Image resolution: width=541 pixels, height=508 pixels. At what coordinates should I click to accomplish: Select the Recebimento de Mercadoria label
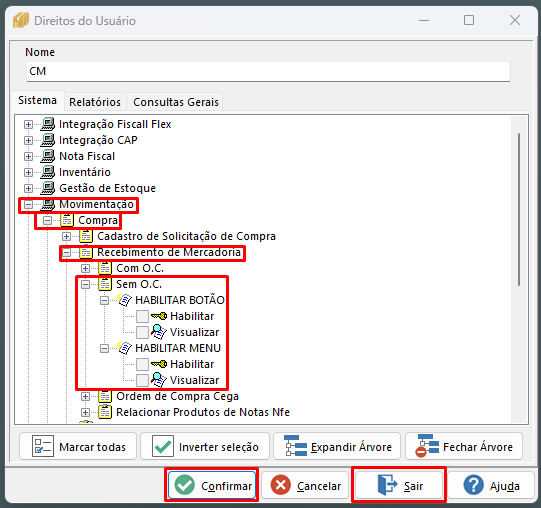click(x=169, y=252)
